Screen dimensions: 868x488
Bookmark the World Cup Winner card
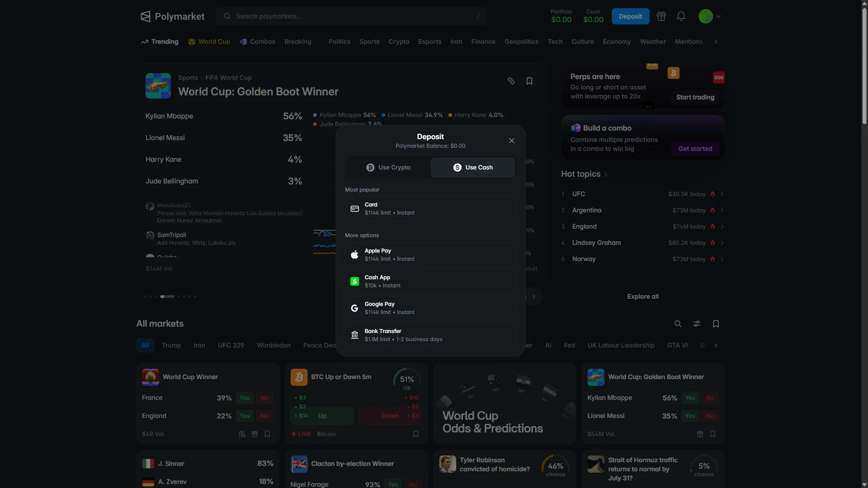[x=267, y=434]
